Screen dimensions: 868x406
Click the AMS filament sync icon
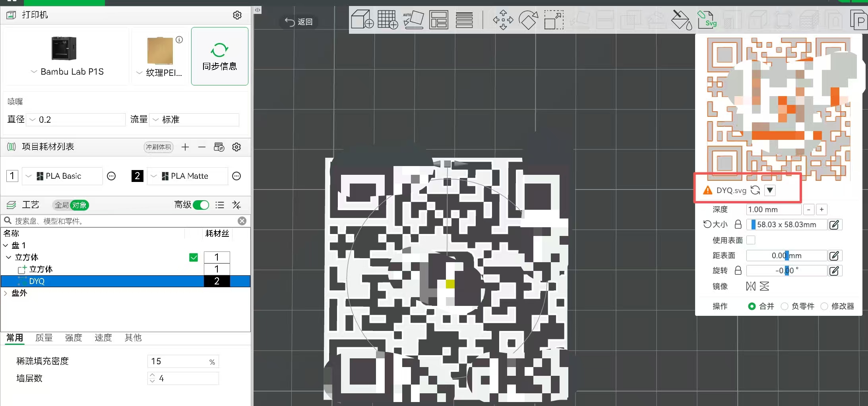click(219, 147)
